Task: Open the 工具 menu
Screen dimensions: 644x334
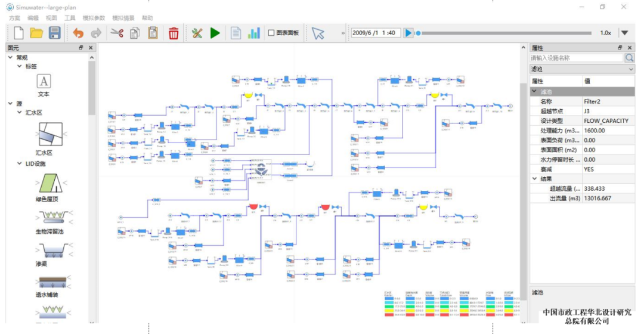Action: click(70, 18)
